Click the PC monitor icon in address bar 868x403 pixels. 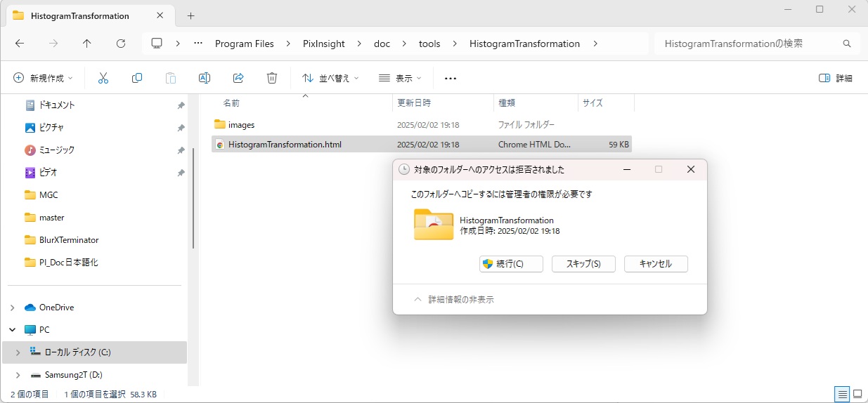point(157,44)
